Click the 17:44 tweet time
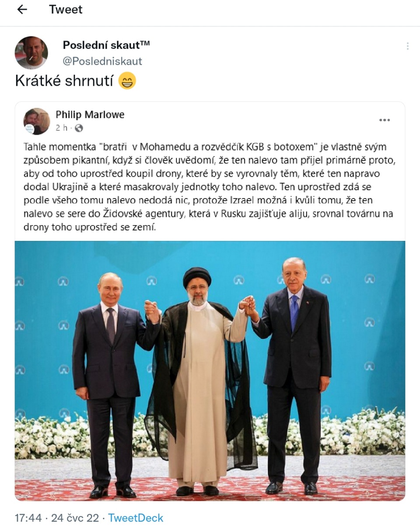Screen dimensions: 420x530 pos(28,518)
